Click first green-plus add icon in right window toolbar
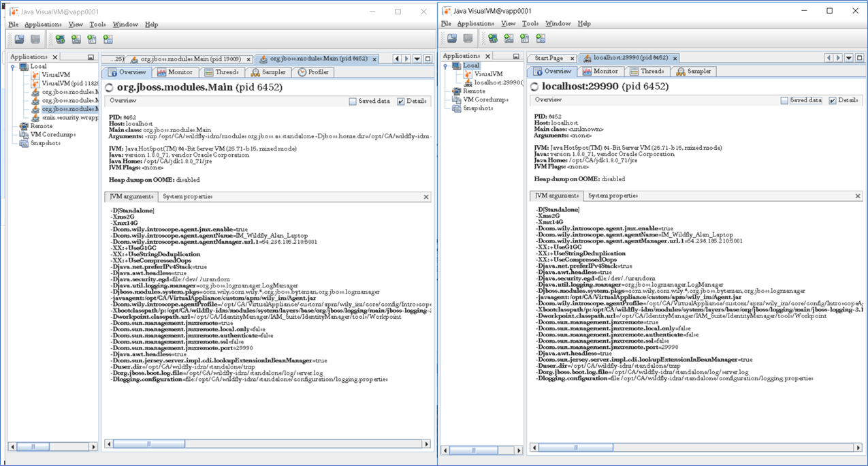 pyautogui.click(x=494, y=39)
